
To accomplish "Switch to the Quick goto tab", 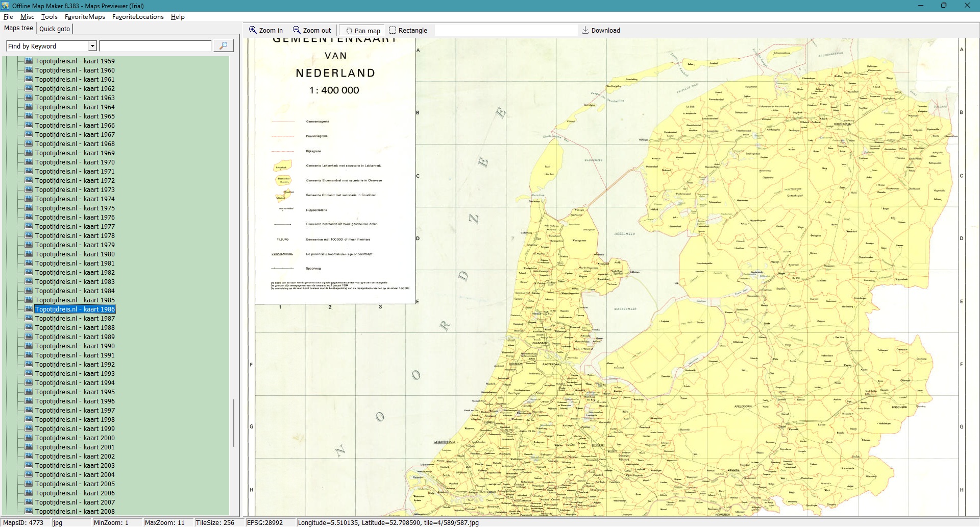I will pyautogui.click(x=55, y=29).
